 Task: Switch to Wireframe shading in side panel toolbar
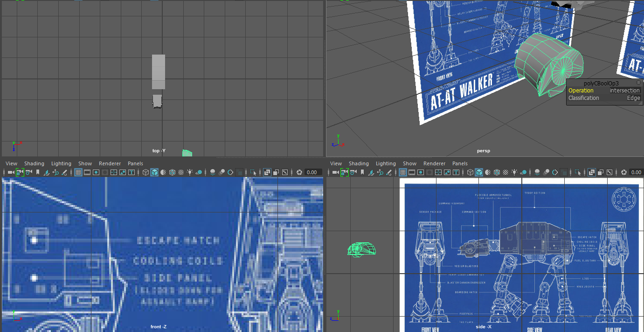click(471, 172)
